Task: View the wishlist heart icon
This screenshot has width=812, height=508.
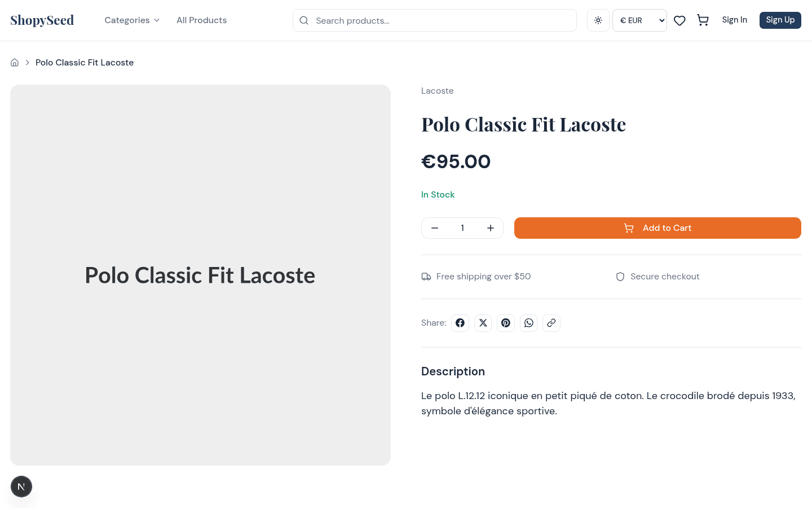Action: [679, 20]
